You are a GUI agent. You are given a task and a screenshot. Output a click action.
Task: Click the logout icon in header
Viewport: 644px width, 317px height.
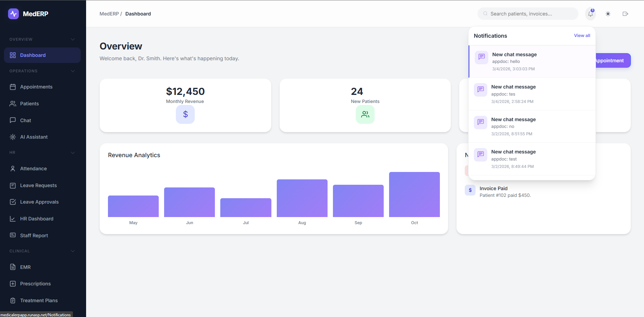pos(625,14)
